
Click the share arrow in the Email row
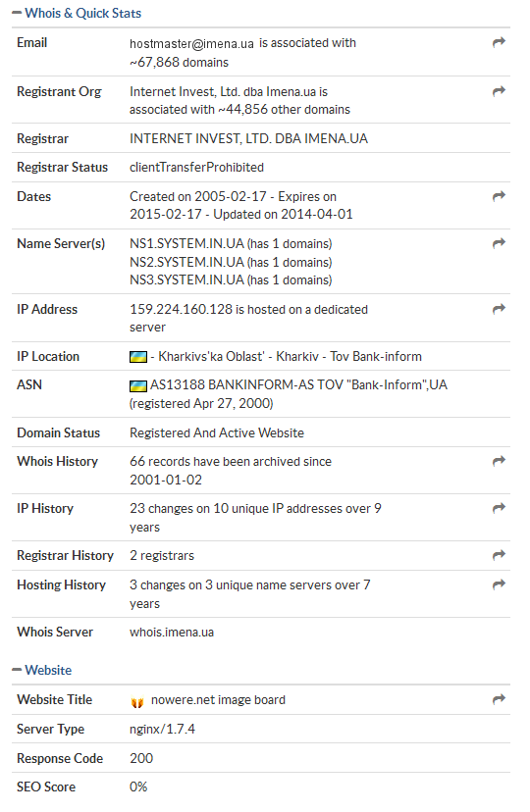(x=499, y=42)
